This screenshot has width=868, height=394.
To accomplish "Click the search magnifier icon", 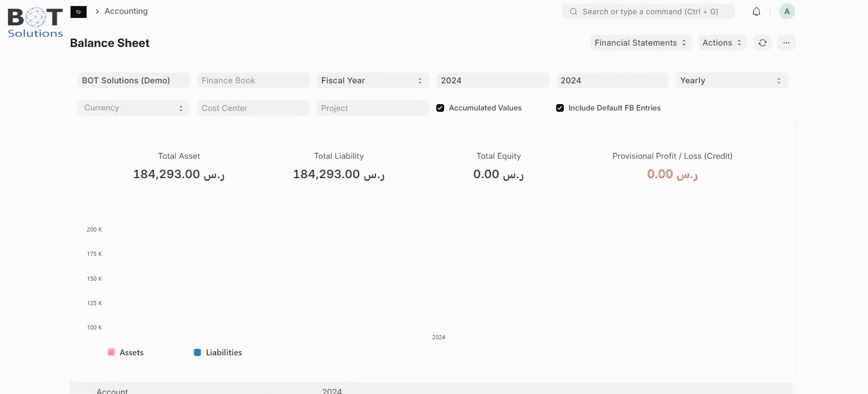I will [573, 12].
